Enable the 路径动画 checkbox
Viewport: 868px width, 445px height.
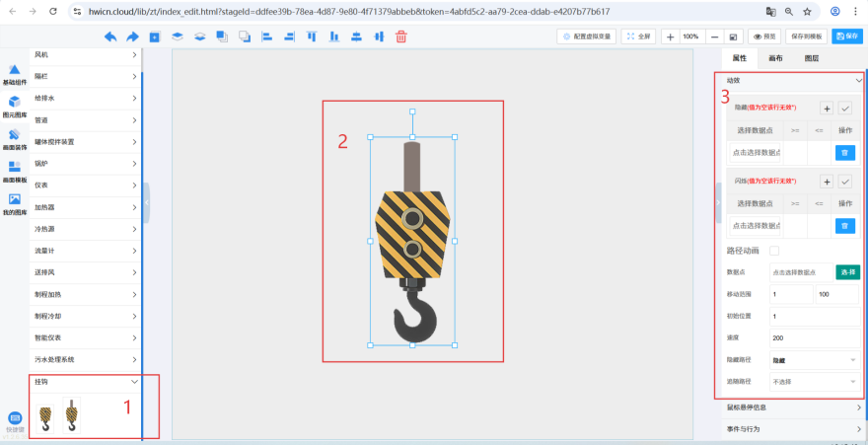pos(774,251)
